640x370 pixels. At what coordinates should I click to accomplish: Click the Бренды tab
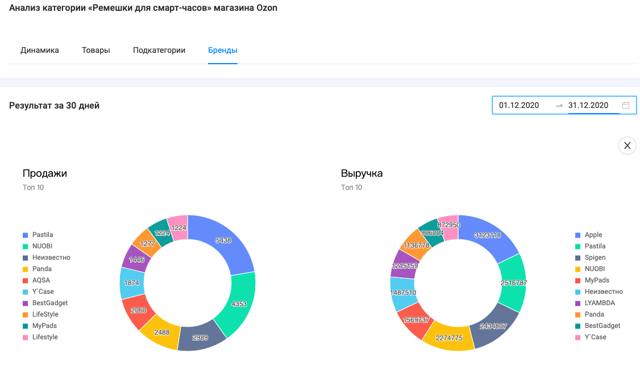223,50
